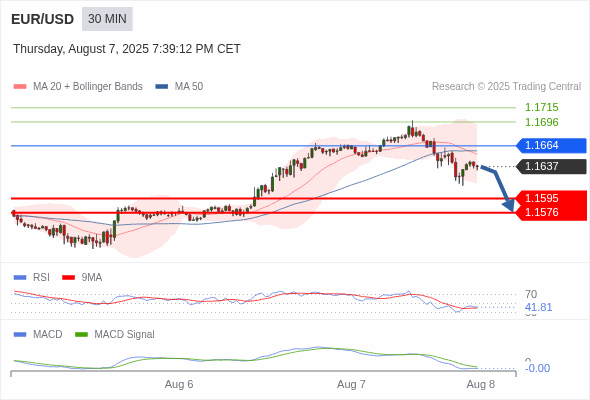Click the Aug 7 date axis label

(351, 385)
